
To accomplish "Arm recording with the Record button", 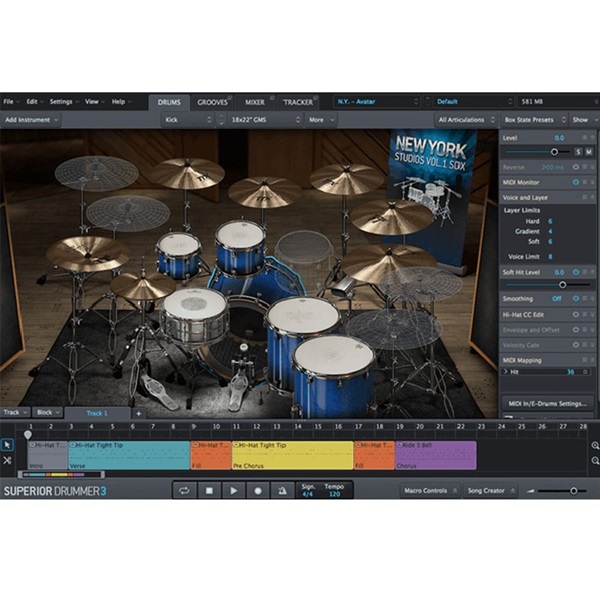I will pyautogui.click(x=258, y=491).
